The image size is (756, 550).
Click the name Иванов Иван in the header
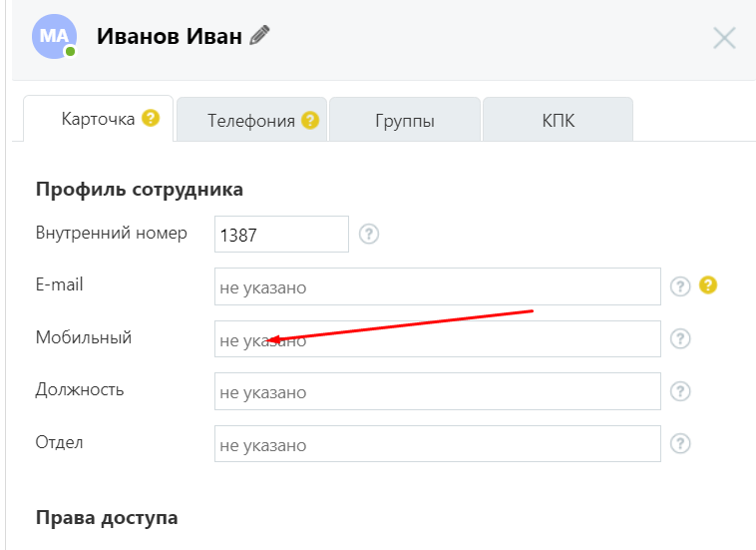[x=170, y=36]
